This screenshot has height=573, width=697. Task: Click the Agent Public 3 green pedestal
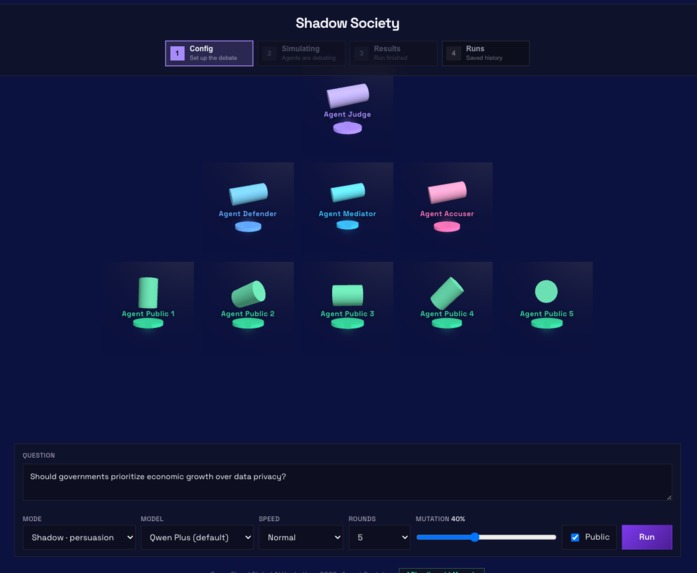(348, 324)
